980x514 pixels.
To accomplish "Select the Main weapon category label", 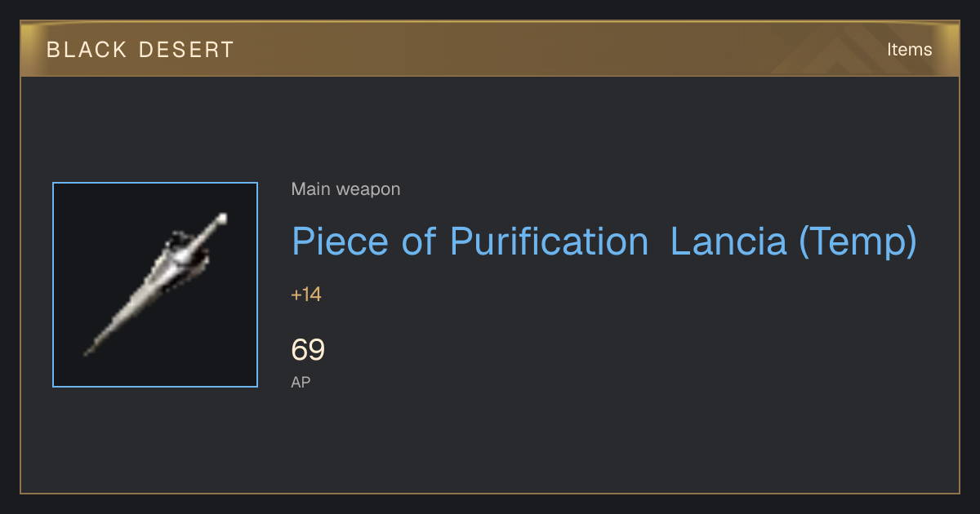I will click(x=345, y=189).
